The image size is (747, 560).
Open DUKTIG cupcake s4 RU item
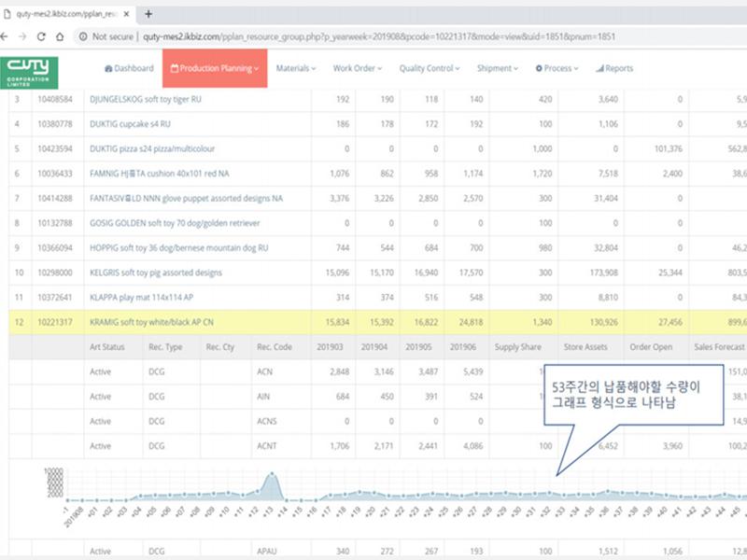(x=130, y=124)
